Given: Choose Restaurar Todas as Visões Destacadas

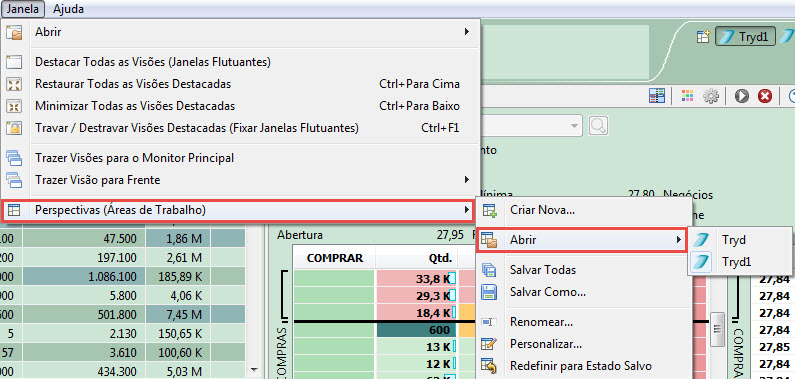Looking at the screenshot, I should click(x=240, y=84).
